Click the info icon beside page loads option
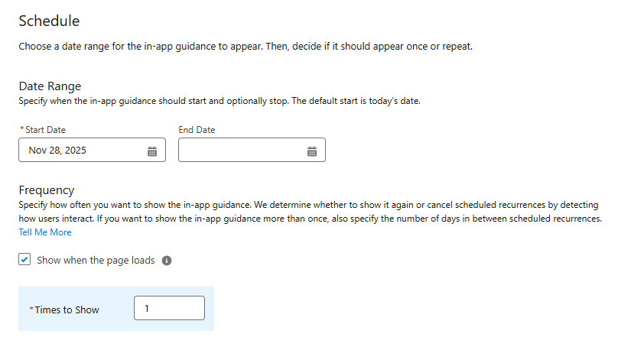Image resolution: width=644 pixels, height=363 pixels. coord(167,261)
